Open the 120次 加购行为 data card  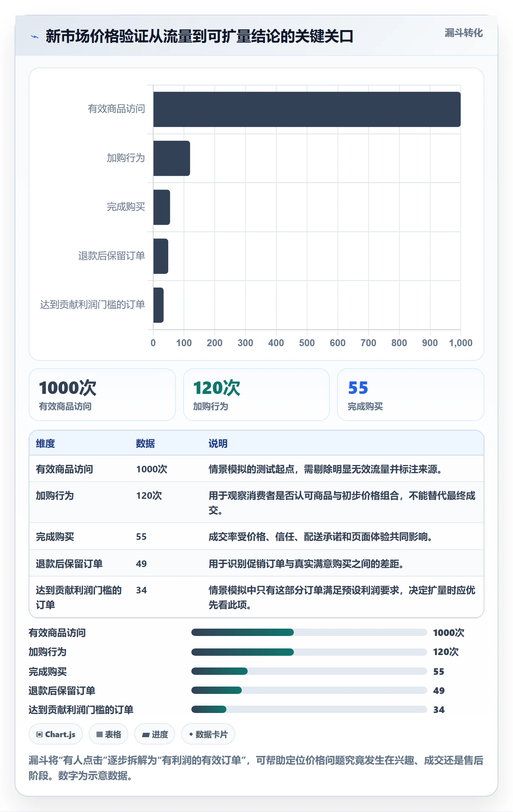click(x=256, y=395)
